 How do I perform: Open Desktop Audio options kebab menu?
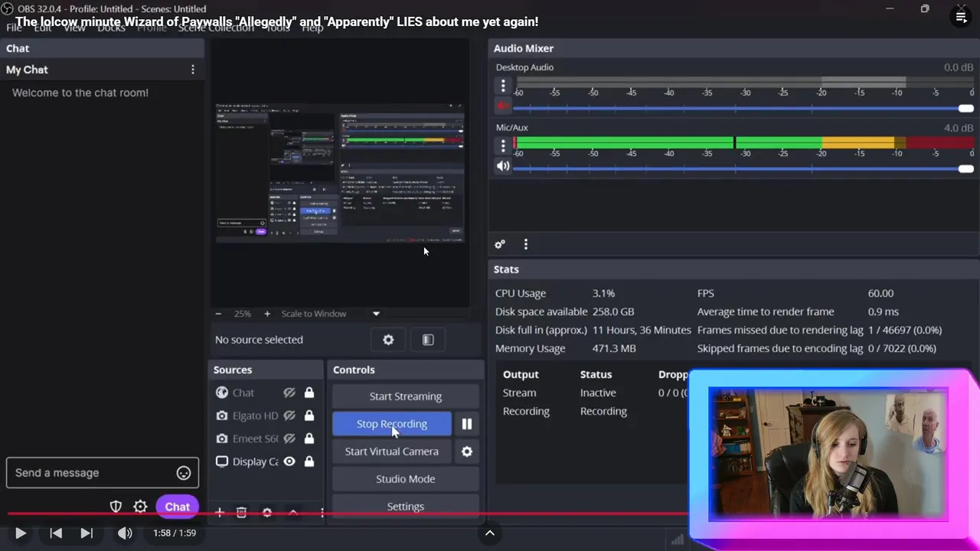(503, 85)
